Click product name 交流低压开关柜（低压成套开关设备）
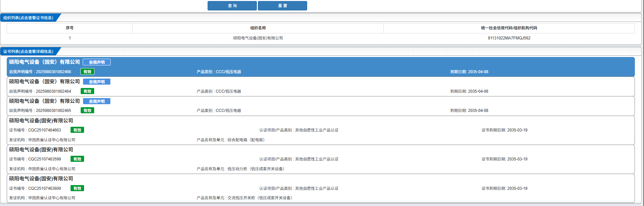 point(261,198)
